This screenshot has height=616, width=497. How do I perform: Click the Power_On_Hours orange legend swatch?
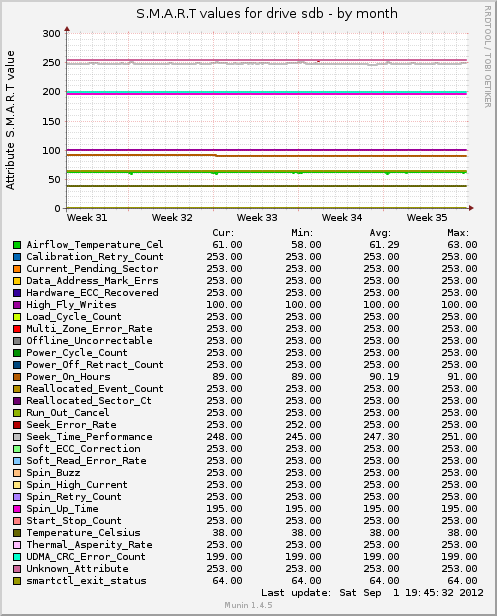point(17,377)
